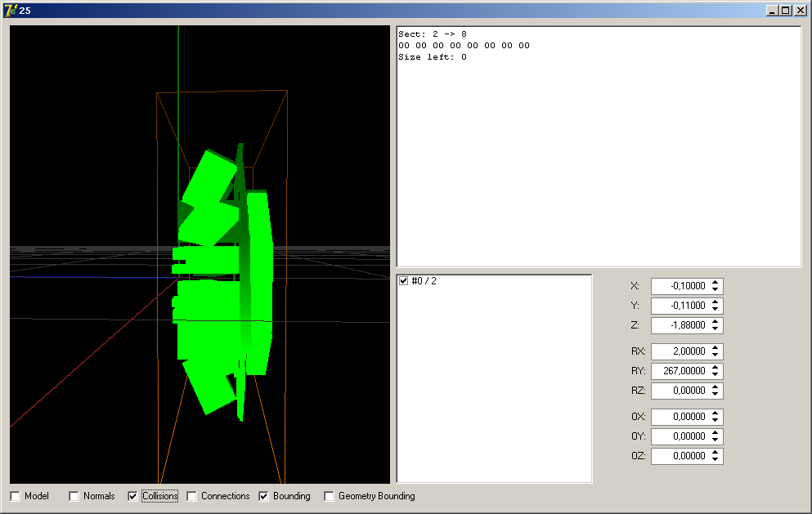Screen dimensions: 812x514
Task: Toggle the #0 / 2 list item checkbox
Action: coord(403,281)
